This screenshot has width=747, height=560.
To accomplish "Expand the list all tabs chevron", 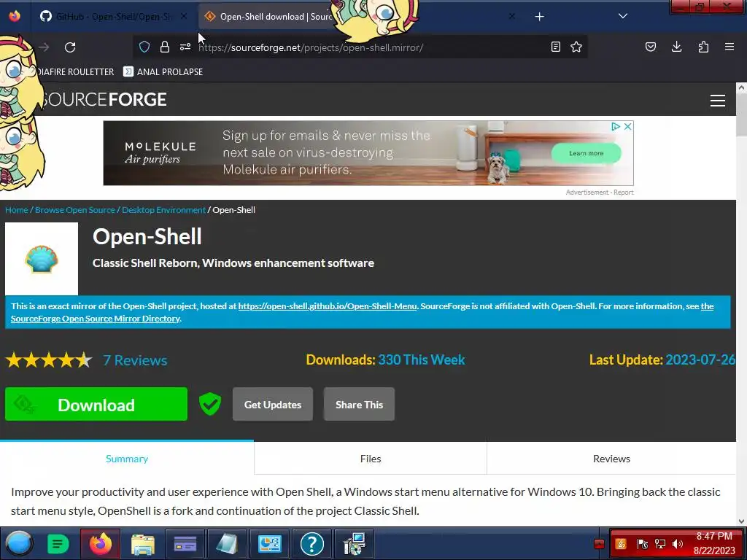I will click(x=623, y=16).
